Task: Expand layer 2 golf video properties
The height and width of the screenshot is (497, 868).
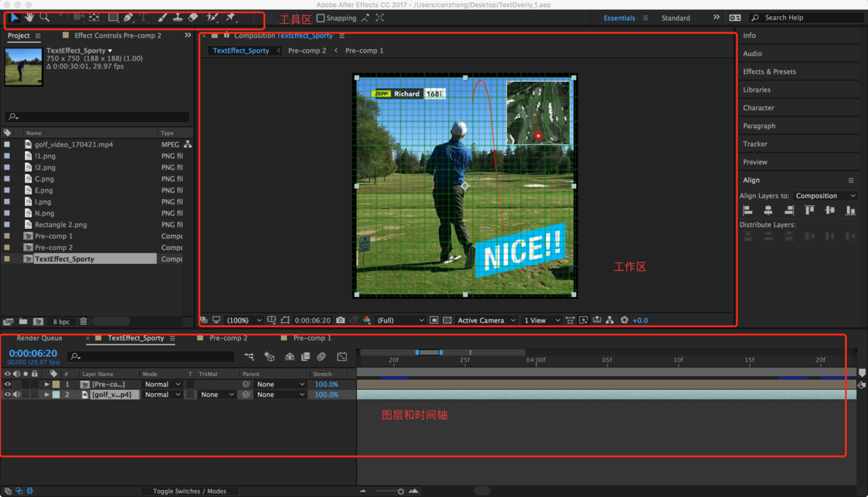Action: pyautogui.click(x=47, y=395)
